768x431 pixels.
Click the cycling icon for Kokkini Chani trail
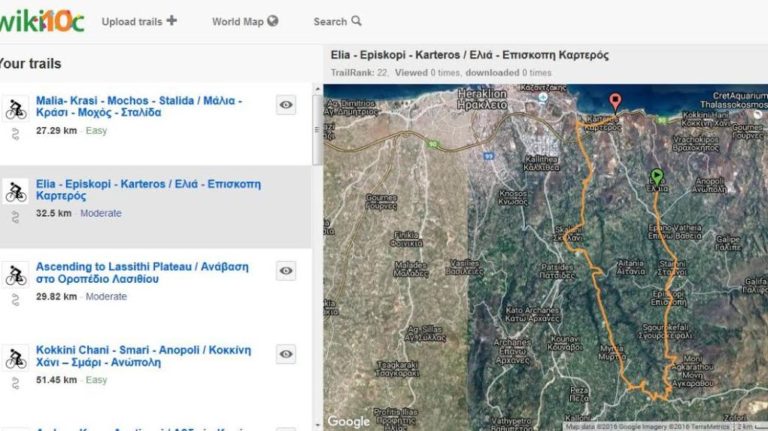coord(16,359)
